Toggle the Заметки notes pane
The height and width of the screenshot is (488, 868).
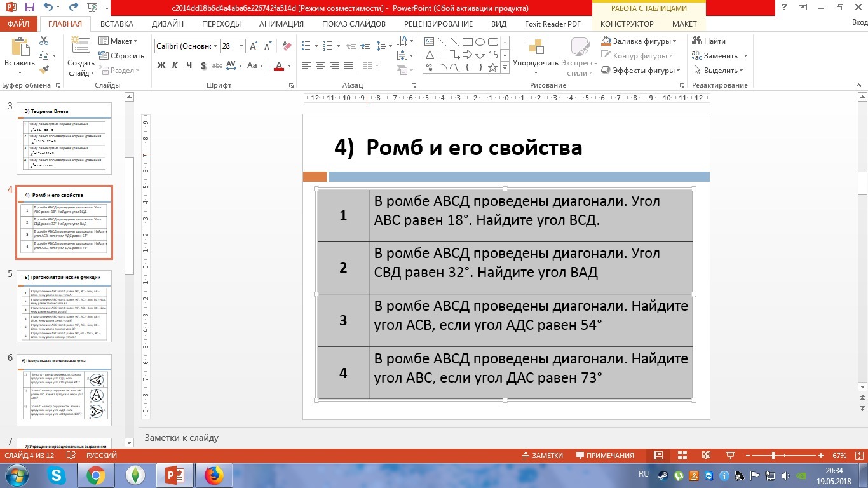(542, 456)
